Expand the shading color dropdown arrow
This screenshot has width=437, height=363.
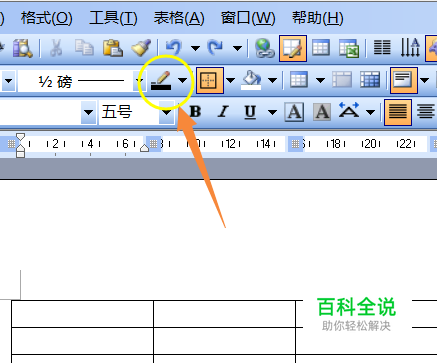pyautogui.click(x=273, y=80)
